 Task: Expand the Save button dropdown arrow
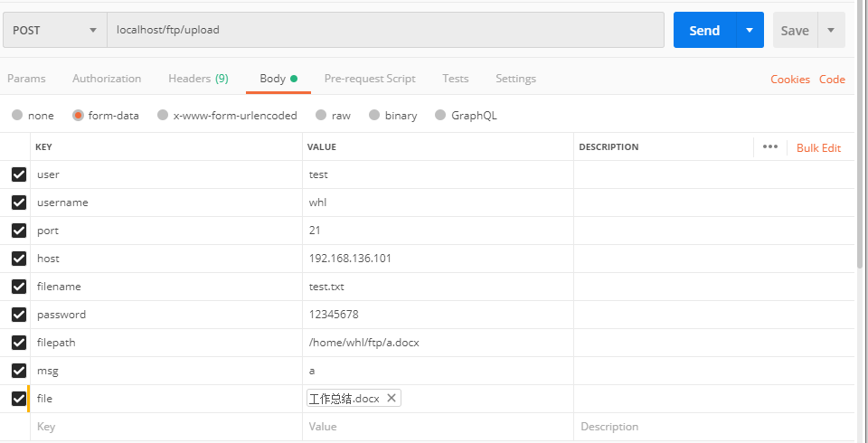coord(831,30)
